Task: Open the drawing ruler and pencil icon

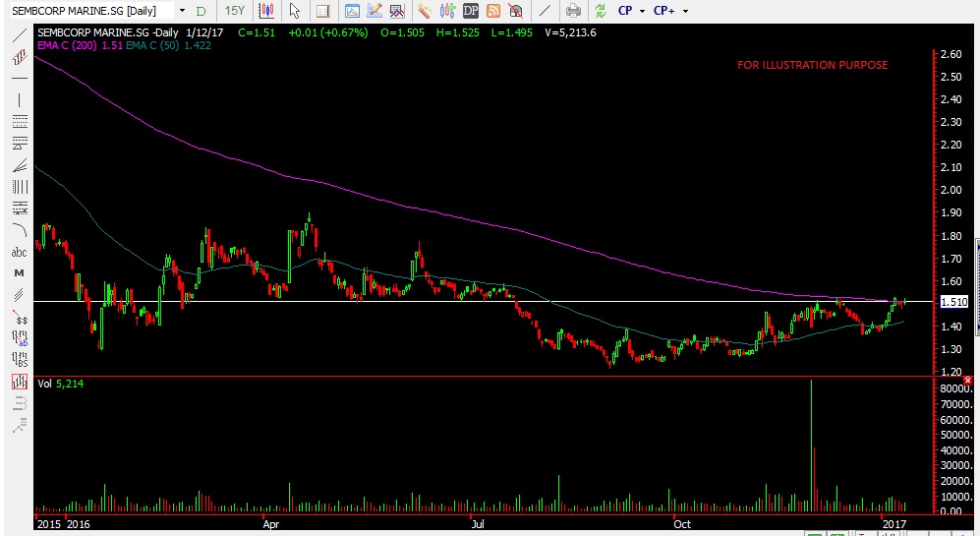Action: (375, 11)
